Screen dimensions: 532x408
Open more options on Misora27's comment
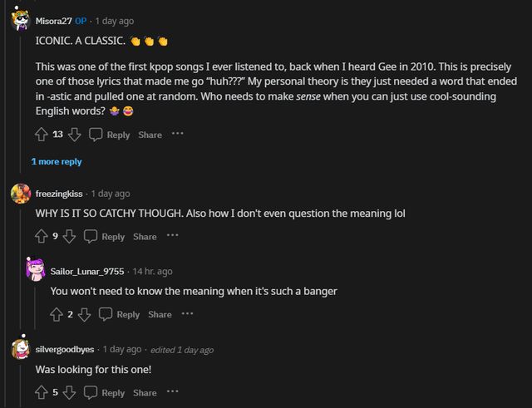click(177, 134)
